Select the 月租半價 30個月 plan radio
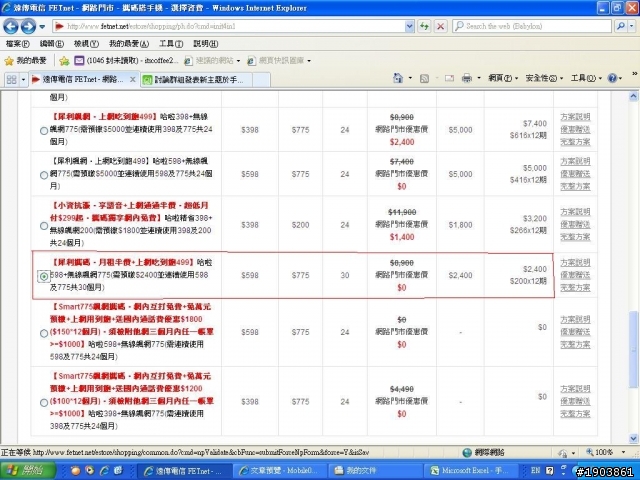Viewport: 640px width, 480px height. 44,276
